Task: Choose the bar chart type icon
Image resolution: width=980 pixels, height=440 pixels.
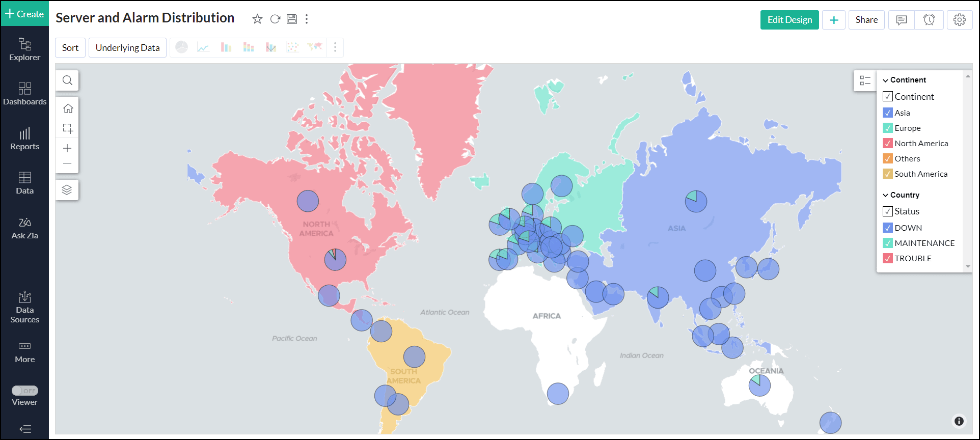Action: [x=226, y=47]
